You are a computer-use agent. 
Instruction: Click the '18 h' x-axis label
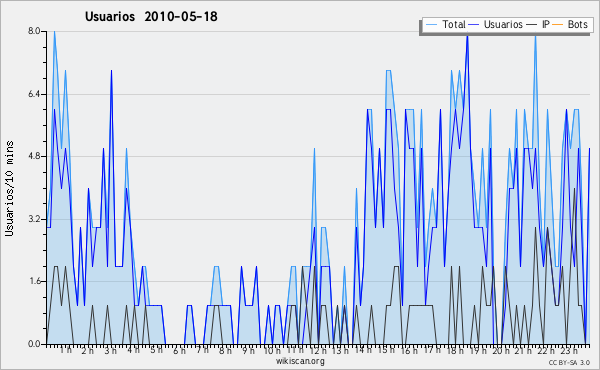tap(455, 351)
